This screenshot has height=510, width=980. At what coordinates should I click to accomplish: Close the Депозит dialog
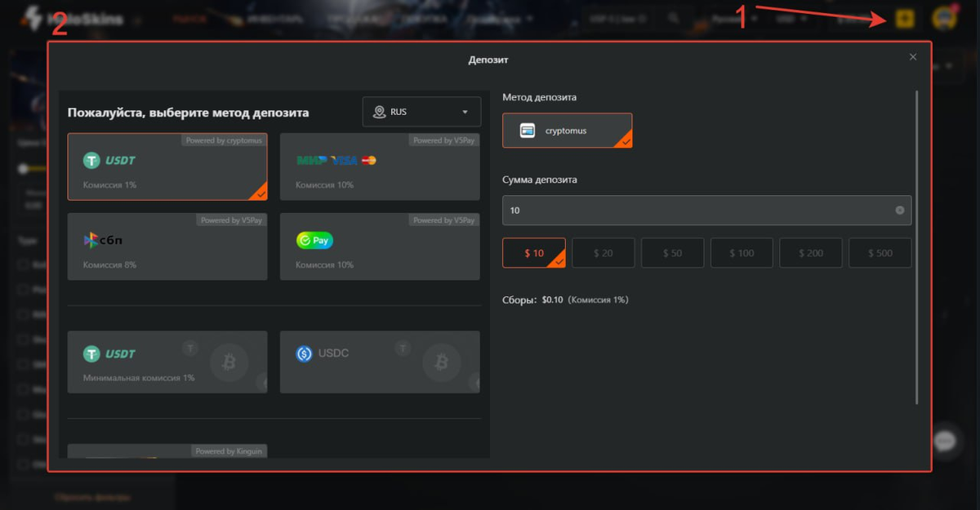[x=913, y=57]
